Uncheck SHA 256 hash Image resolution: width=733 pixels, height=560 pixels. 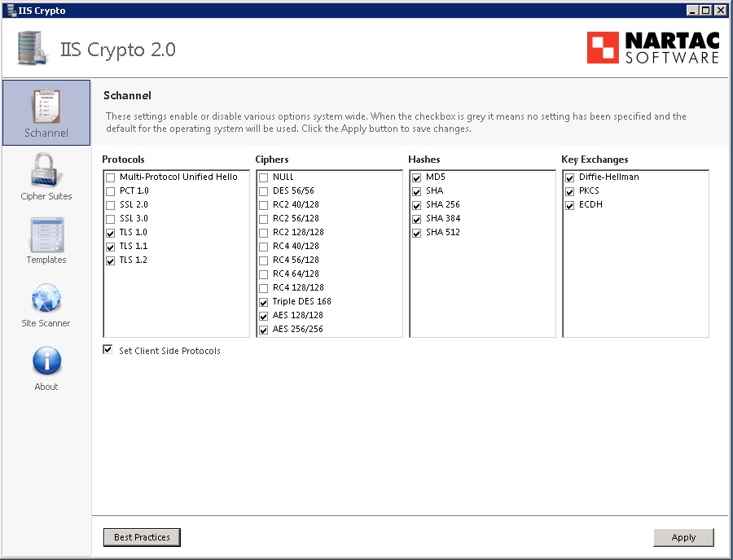pos(416,205)
